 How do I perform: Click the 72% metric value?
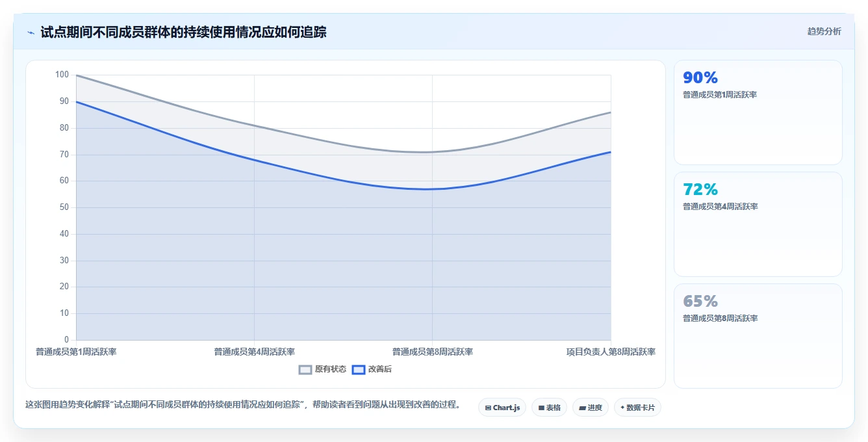coord(700,190)
